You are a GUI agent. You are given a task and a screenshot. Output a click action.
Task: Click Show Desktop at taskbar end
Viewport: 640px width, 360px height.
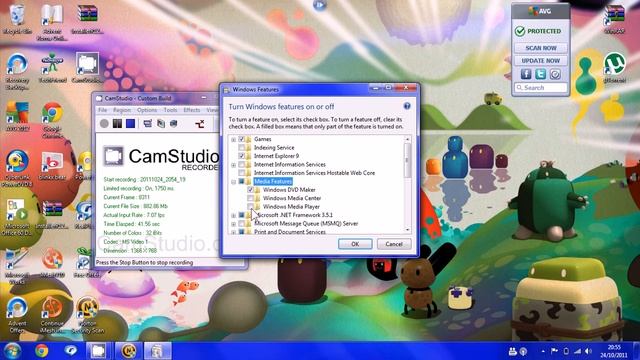[636, 351]
